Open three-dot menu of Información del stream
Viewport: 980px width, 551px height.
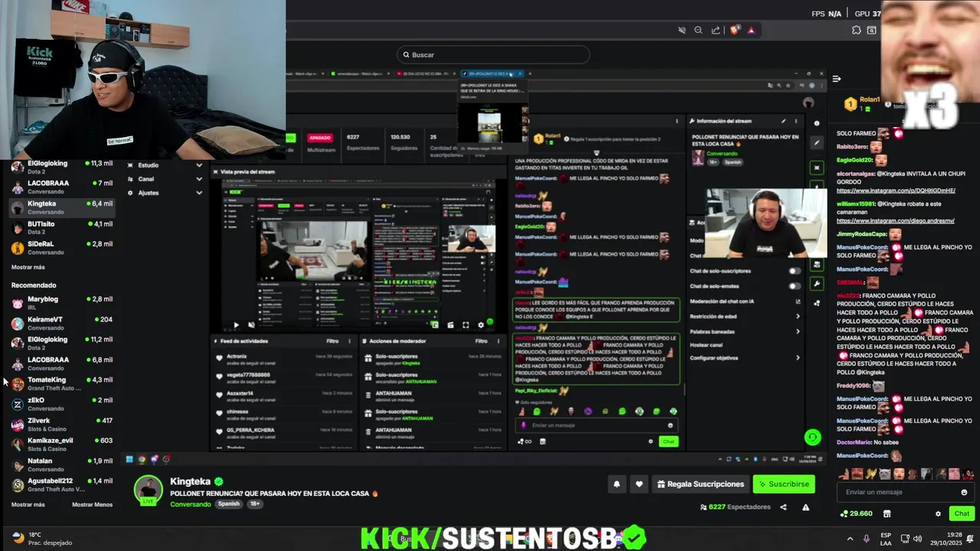click(x=796, y=121)
